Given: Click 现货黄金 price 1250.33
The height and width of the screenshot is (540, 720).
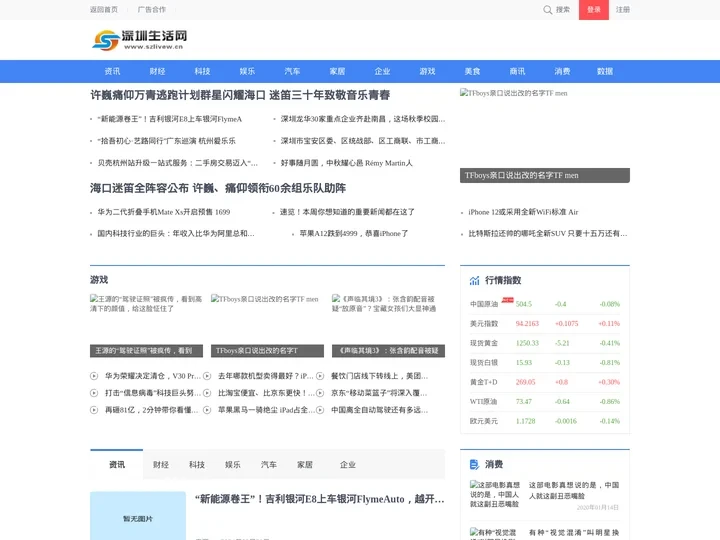Looking at the screenshot, I should point(527,343).
